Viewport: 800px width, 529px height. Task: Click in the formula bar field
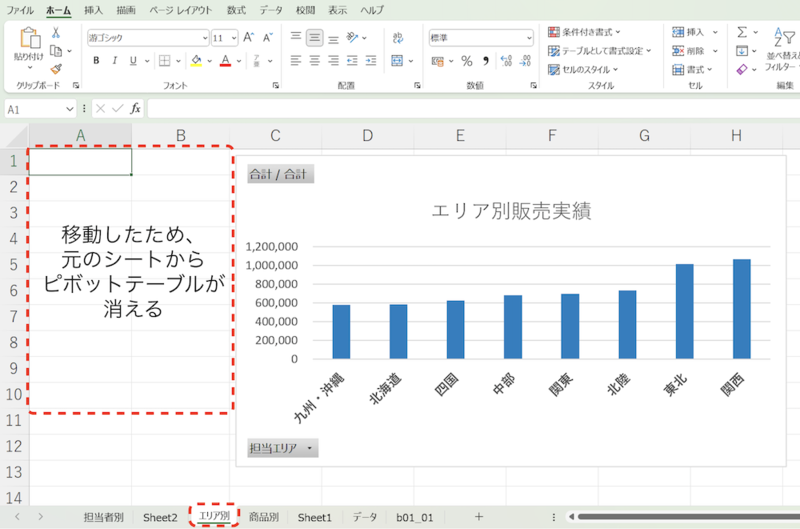tap(473, 109)
